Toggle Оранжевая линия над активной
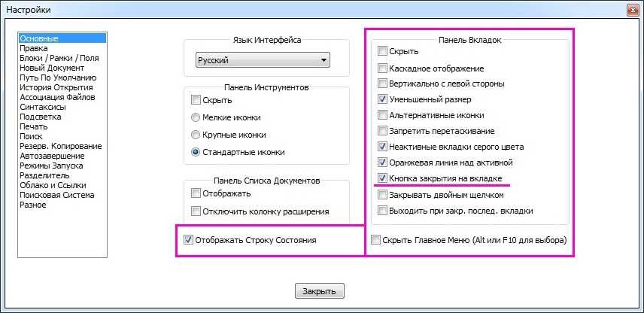This screenshot has width=644, height=313. pyautogui.click(x=384, y=163)
